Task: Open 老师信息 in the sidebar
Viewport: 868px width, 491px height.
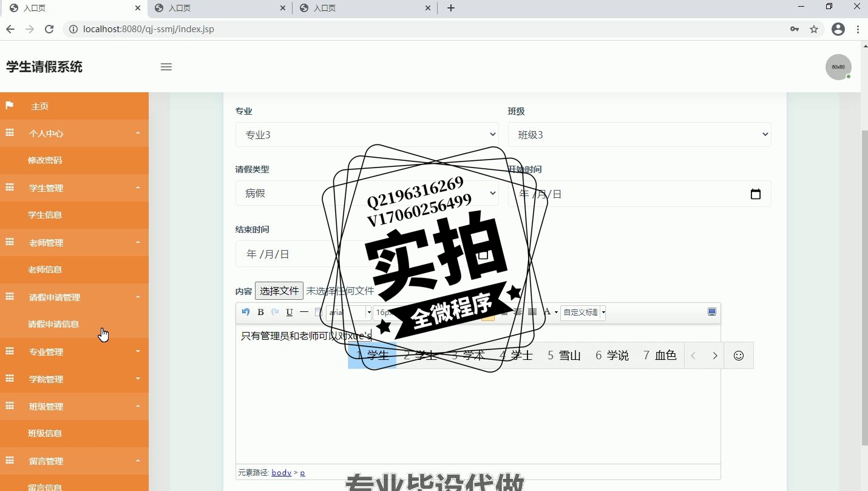Action: pos(74,269)
